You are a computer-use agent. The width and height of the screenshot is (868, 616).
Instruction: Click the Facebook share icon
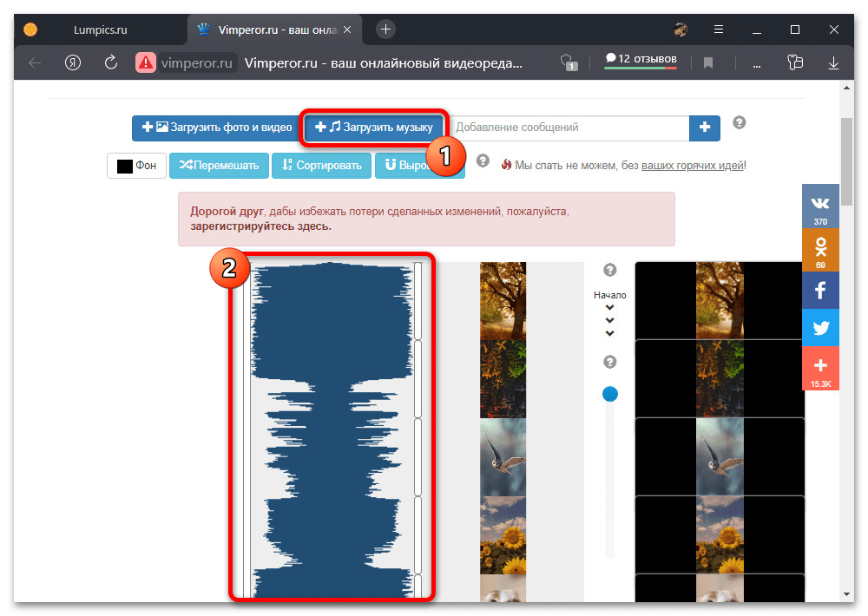click(820, 290)
